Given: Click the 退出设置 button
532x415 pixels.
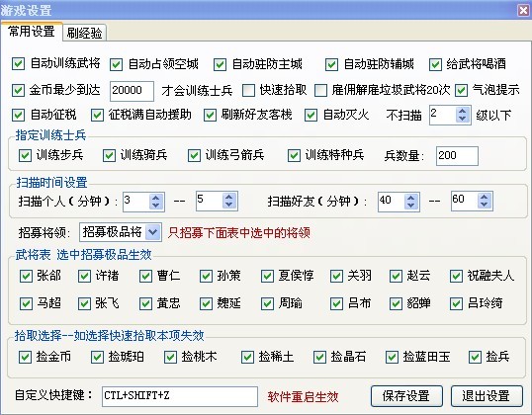Looking at the screenshot, I should coord(487,395).
